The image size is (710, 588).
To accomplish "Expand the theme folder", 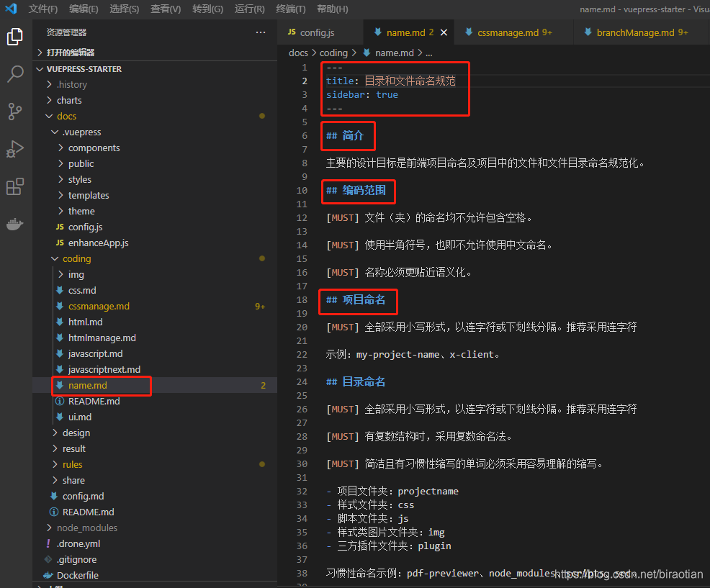I will click(155, 211).
